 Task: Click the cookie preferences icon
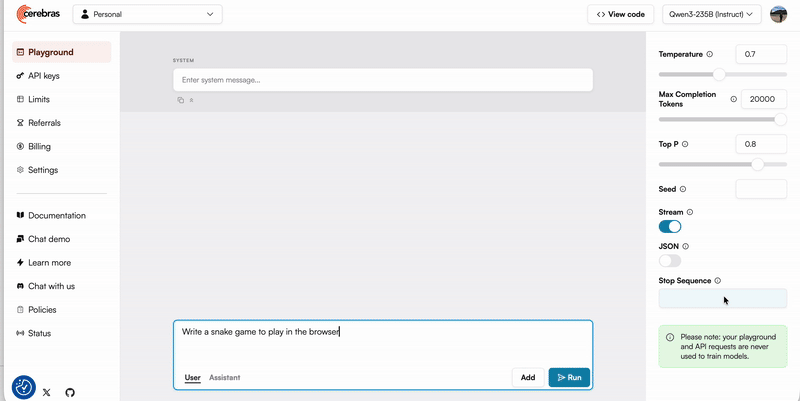pos(24,387)
